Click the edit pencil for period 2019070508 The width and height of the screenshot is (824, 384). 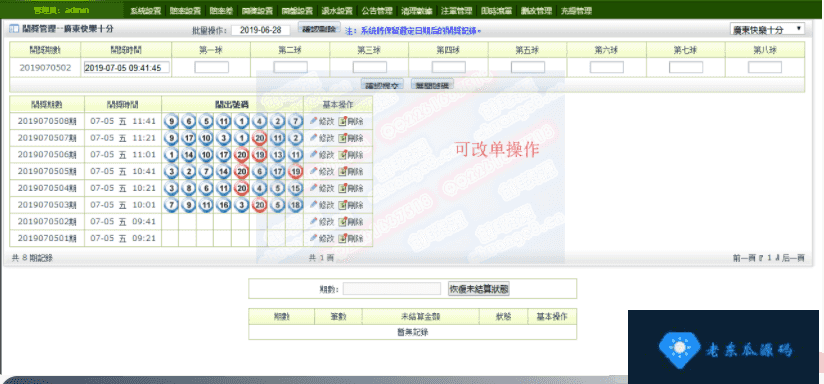tap(314, 121)
